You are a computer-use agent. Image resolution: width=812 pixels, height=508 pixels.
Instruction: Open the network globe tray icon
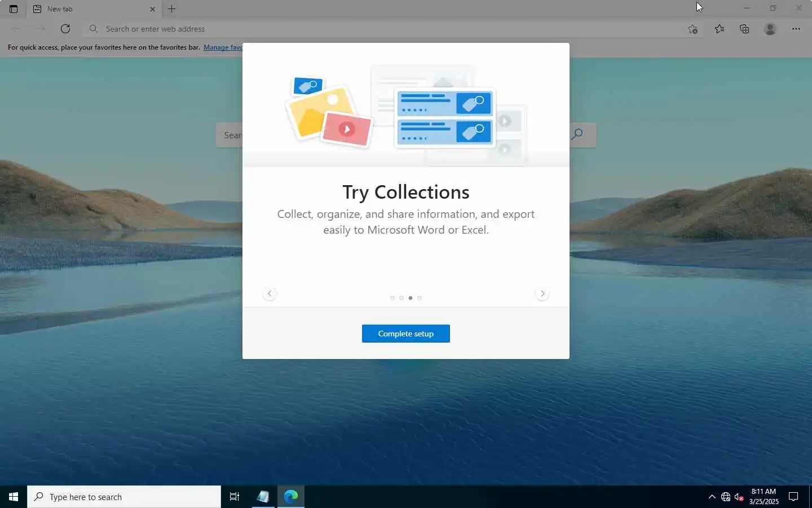tap(726, 497)
